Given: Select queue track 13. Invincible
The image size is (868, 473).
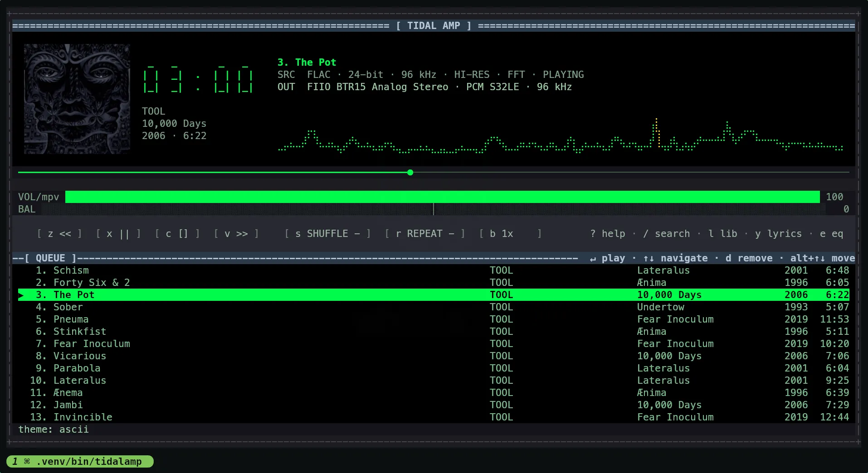Looking at the screenshot, I should tap(434, 417).
